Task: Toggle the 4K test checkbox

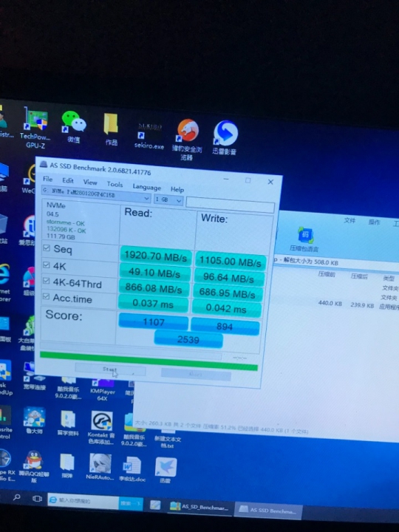Action: tap(47, 265)
